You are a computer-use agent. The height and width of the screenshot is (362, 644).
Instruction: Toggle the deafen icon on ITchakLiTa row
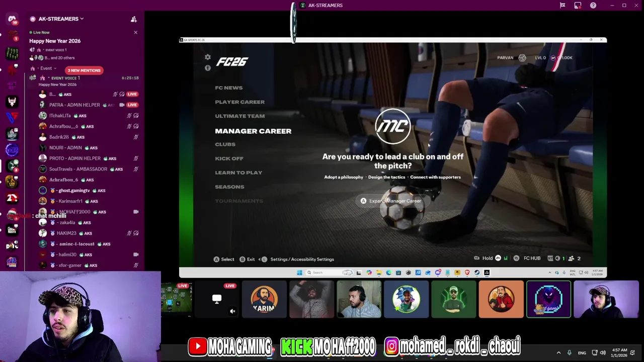136,116
